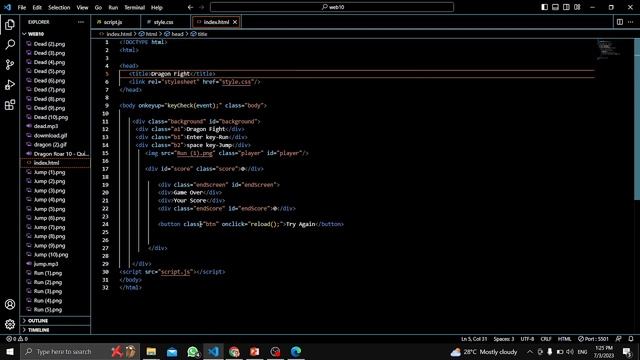Image resolution: width=640 pixels, height=360 pixels.
Task: Follow the style.css link in code
Action: point(236,82)
